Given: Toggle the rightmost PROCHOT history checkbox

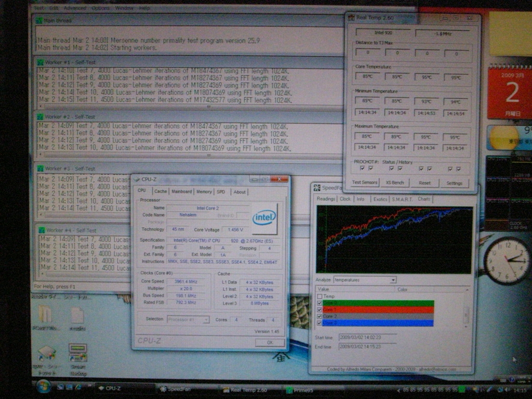Looking at the screenshot, I should click(x=458, y=169).
